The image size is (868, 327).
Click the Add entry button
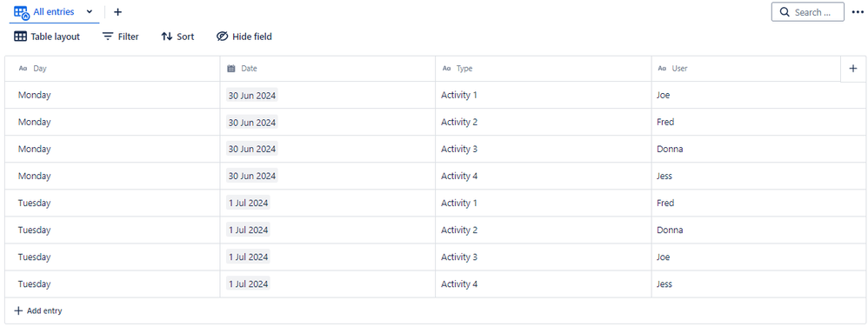38,311
